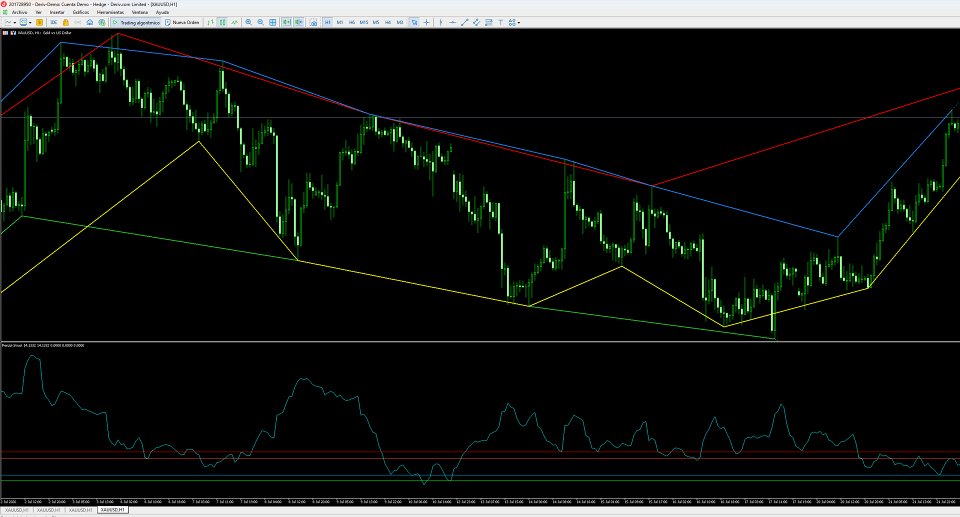Zoom in on the chart
960x517 pixels.
249,22
